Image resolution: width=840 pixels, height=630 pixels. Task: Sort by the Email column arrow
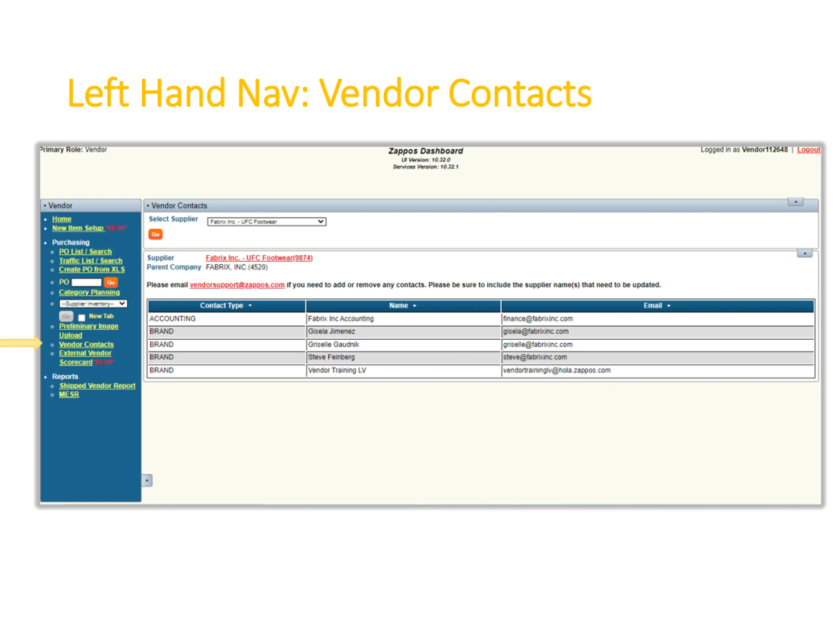pyautogui.click(x=669, y=306)
